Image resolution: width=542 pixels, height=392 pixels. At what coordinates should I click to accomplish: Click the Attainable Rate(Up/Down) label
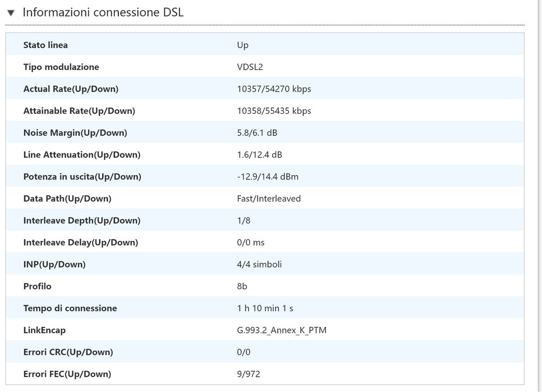[x=79, y=111]
